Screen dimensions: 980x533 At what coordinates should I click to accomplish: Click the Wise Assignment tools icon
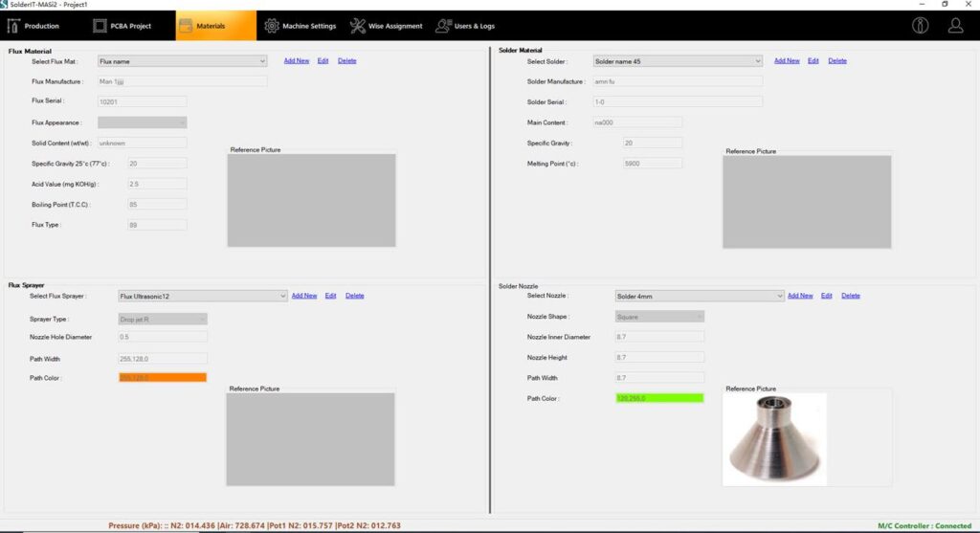pos(357,26)
